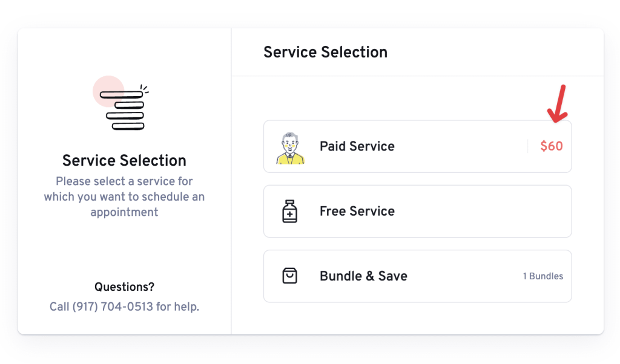Click the divider line beside the $60 price
Viewport: 620px width, 364px height.
point(528,146)
